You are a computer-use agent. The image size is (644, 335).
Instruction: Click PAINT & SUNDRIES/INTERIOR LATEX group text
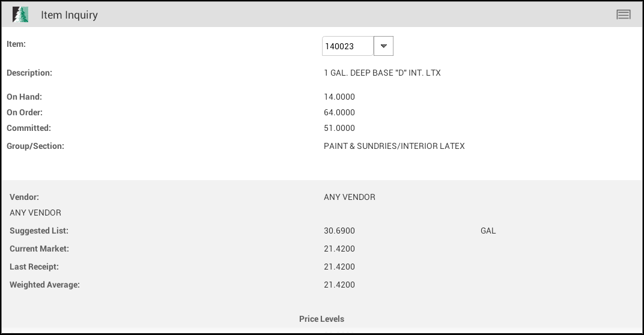394,146
